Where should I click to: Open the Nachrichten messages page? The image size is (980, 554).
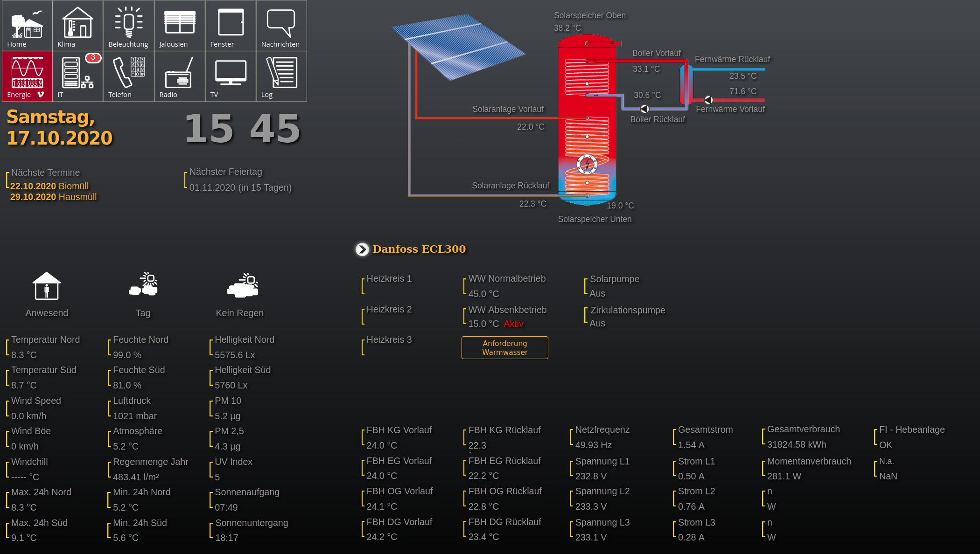(x=281, y=26)
